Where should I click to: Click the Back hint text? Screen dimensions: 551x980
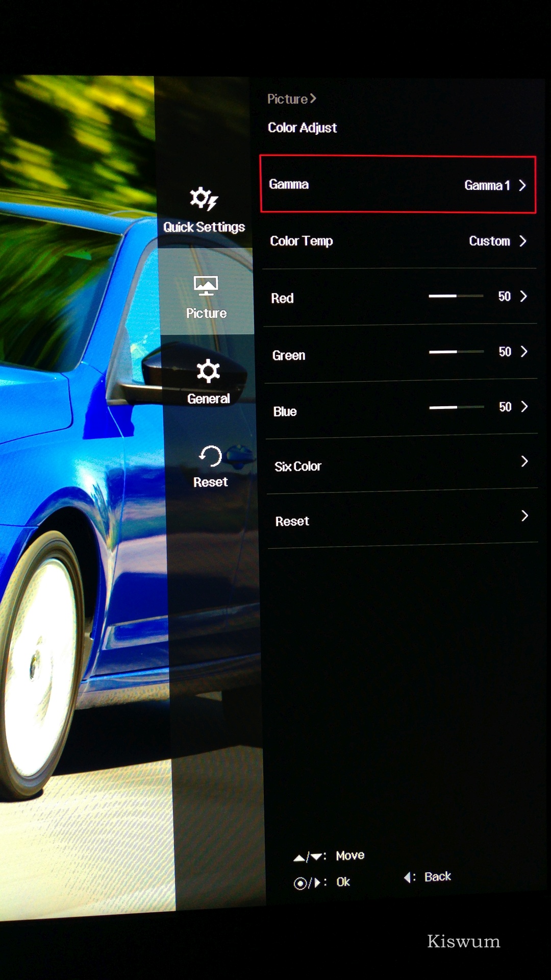438,876
